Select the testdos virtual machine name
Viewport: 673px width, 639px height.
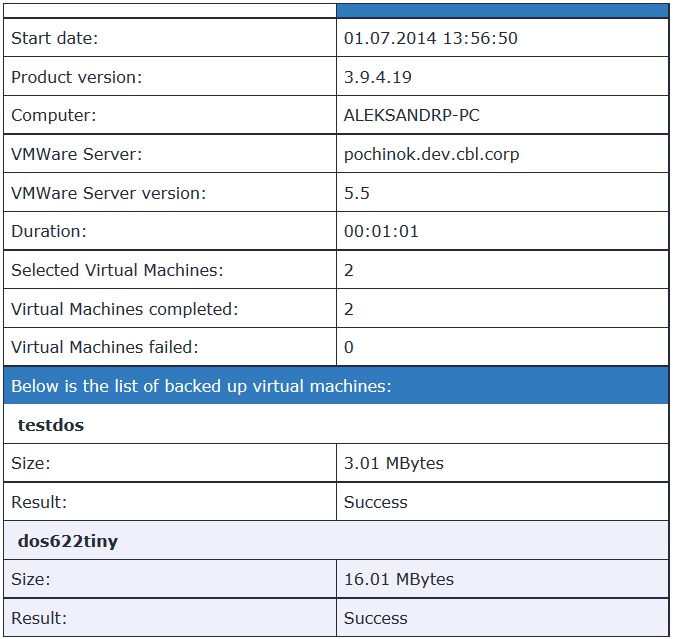[x=51, y=425]
